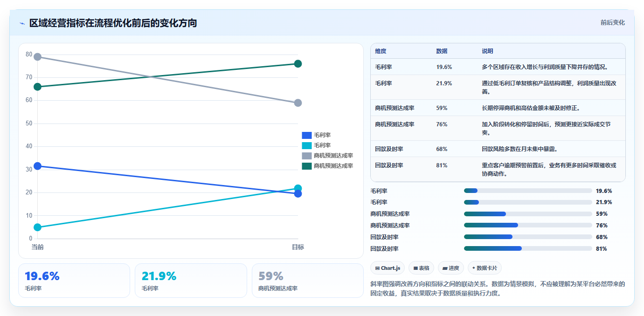Viewport: 644px width, 316px height.
Task: Click the 19.6% 毛利率 stat card
Action: 74,281
